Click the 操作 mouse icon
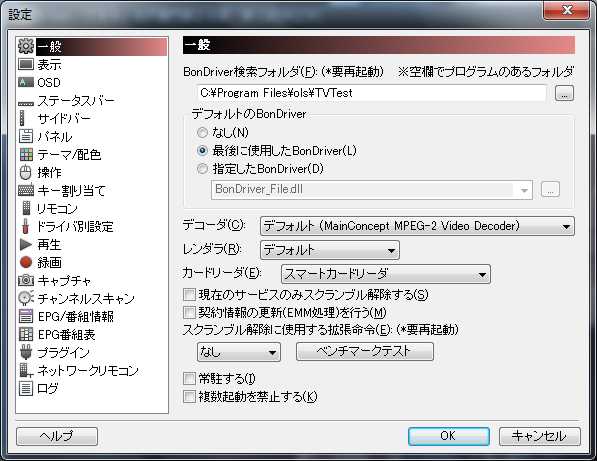 26,172
